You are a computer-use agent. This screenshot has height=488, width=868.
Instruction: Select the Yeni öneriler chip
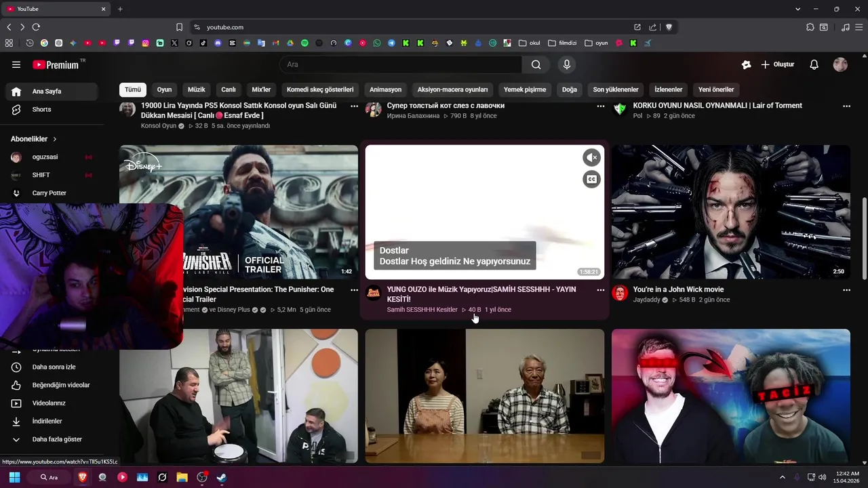click(x=716, y=89)
